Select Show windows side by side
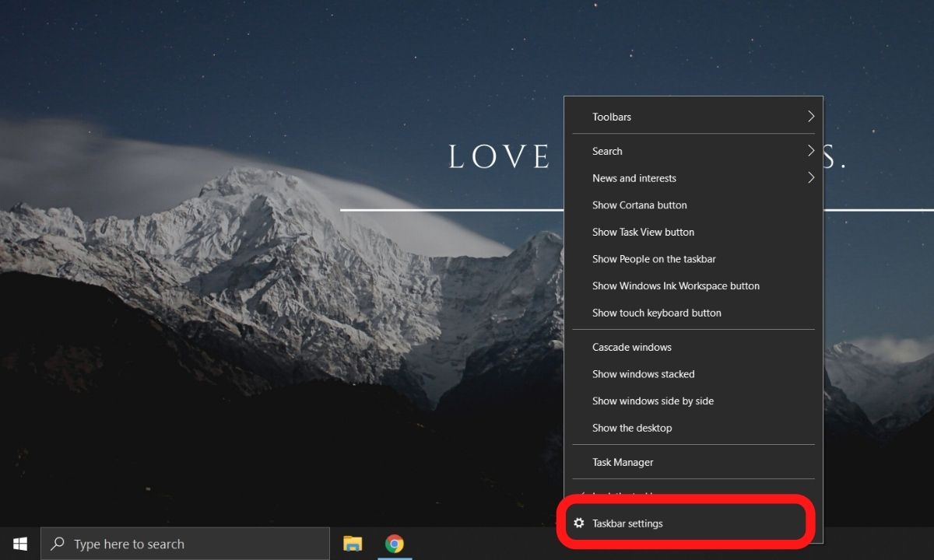Viewport: 934px width, 560px height. tap(652, 401)
